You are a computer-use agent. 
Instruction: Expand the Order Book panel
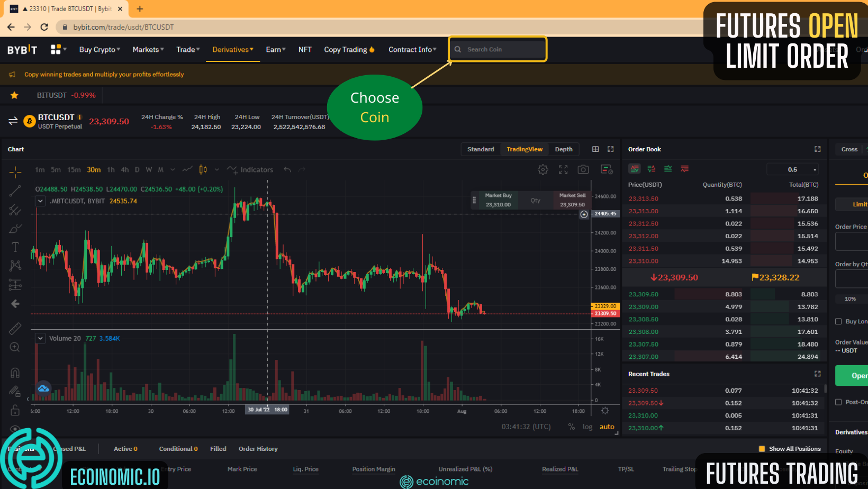[x=817, y=149]
